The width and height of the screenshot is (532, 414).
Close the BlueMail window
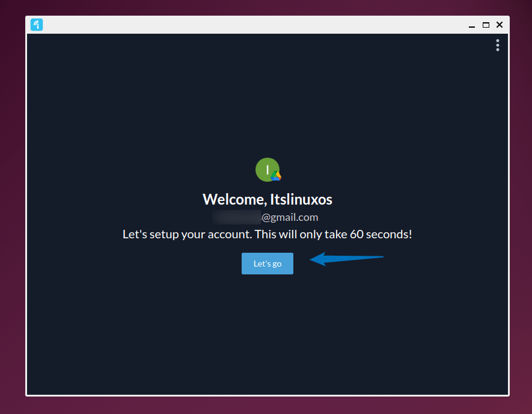click(499, 25)
